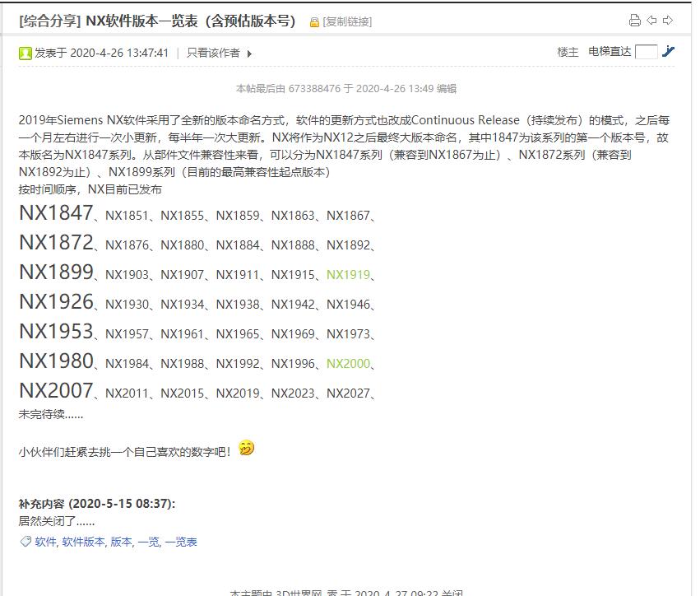This screenshot has height=596, width=700.
Task: Click the 按时间顺序，NX目前已发布 line
Action: [90, 189]
